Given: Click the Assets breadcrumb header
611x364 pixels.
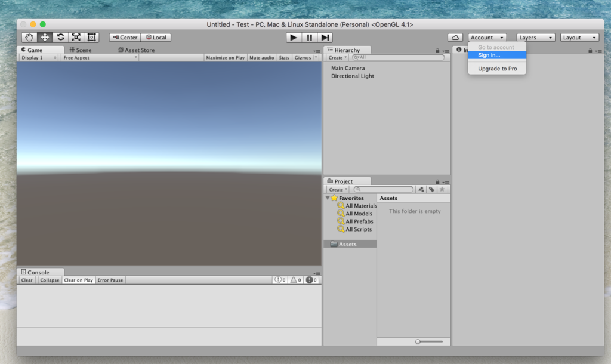Looking at the screenshot, I should 388,198.
